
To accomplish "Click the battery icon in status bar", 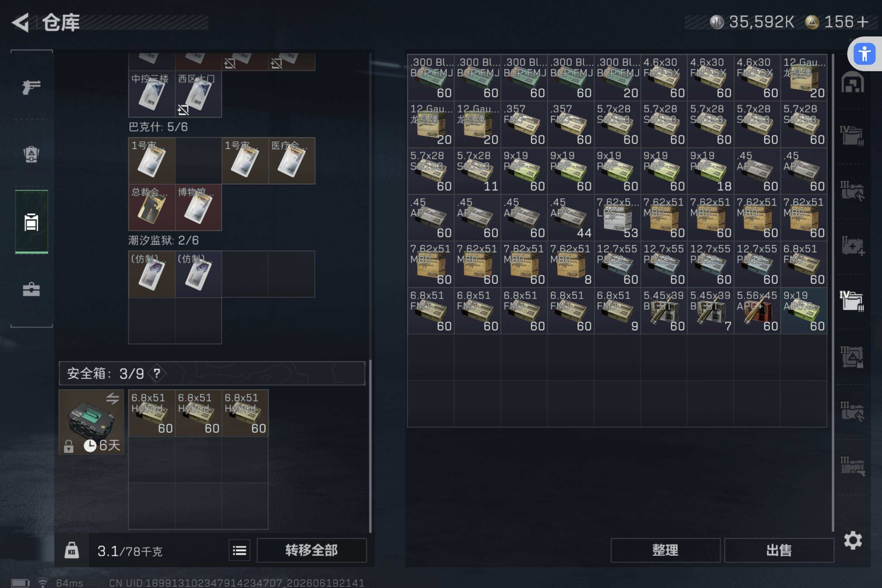I will pos(20,583).
